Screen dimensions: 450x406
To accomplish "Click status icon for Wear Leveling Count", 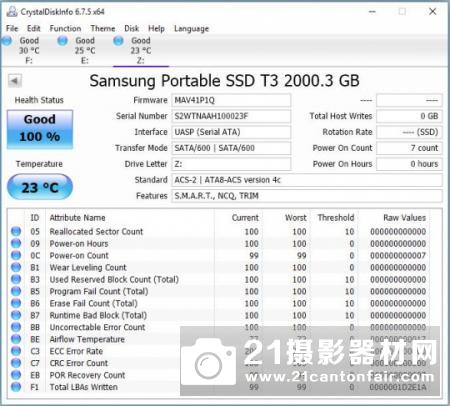I will (16, 267).
